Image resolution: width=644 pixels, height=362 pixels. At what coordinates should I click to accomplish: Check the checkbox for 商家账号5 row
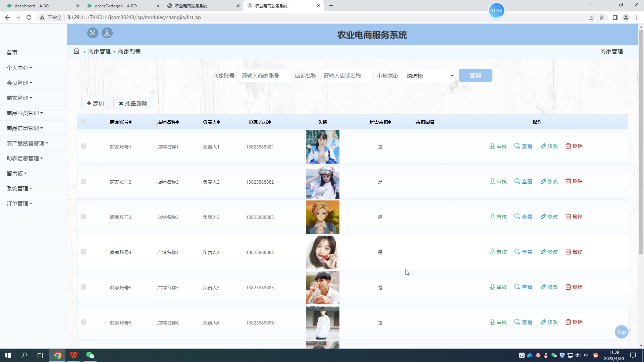[x=84, y=287]
